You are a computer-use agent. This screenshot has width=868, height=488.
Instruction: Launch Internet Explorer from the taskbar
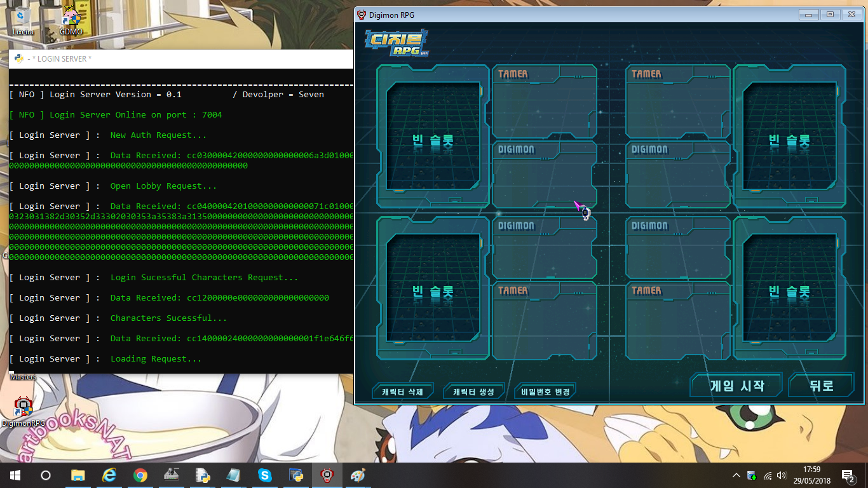(109, 475)
